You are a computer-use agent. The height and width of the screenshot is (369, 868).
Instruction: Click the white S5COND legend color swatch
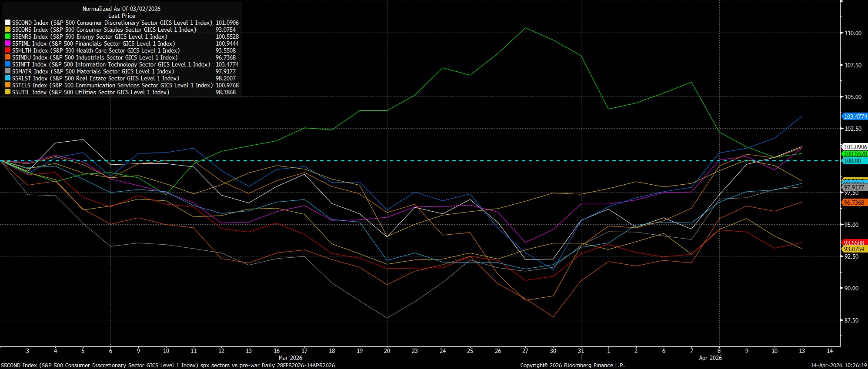(x=8, y=23)
